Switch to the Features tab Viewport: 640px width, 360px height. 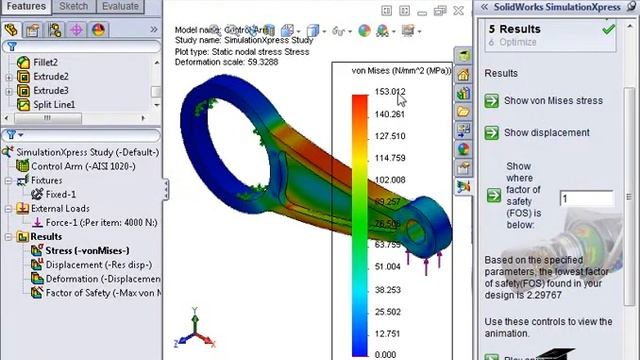(x=26, y=6)
